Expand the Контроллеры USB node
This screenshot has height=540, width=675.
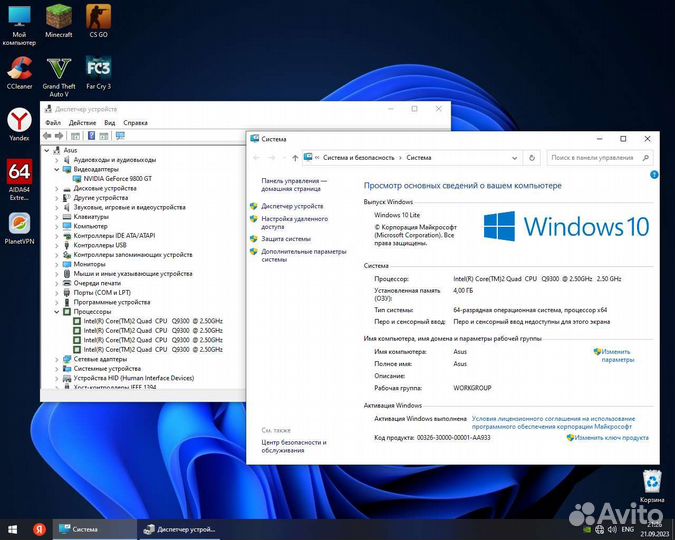[x=56, y=245]
